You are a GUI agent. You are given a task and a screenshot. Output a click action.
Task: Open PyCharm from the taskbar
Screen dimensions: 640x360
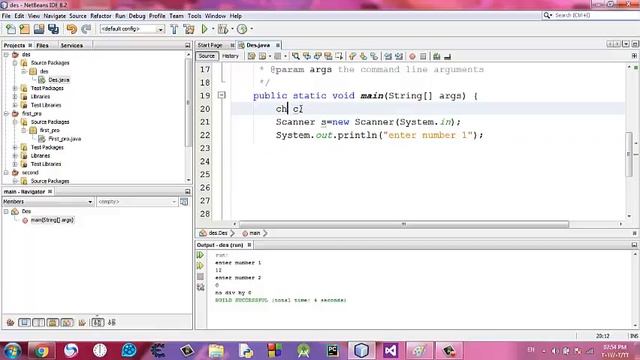click(333, 351)
